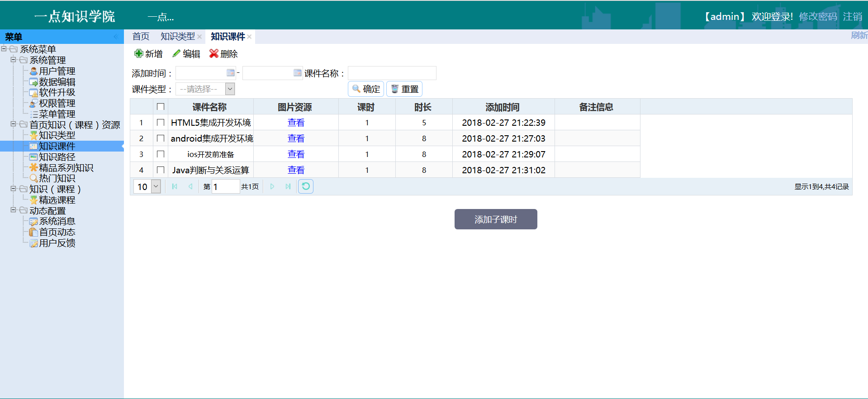This screenshot has height=399, width=868.
Task: Click the 重置 reset button
Action: coord(404,89)
